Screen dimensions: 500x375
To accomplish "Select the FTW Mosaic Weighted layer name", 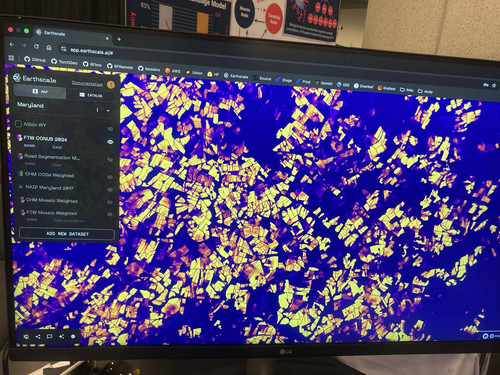I will 52,213.
